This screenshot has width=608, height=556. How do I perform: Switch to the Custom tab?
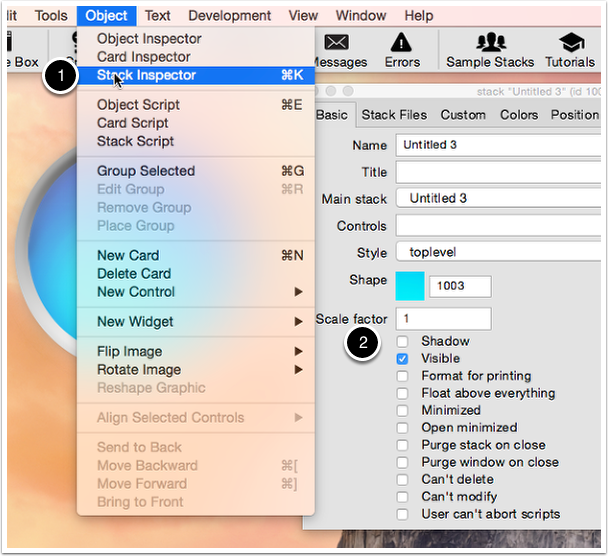[463, 115]
